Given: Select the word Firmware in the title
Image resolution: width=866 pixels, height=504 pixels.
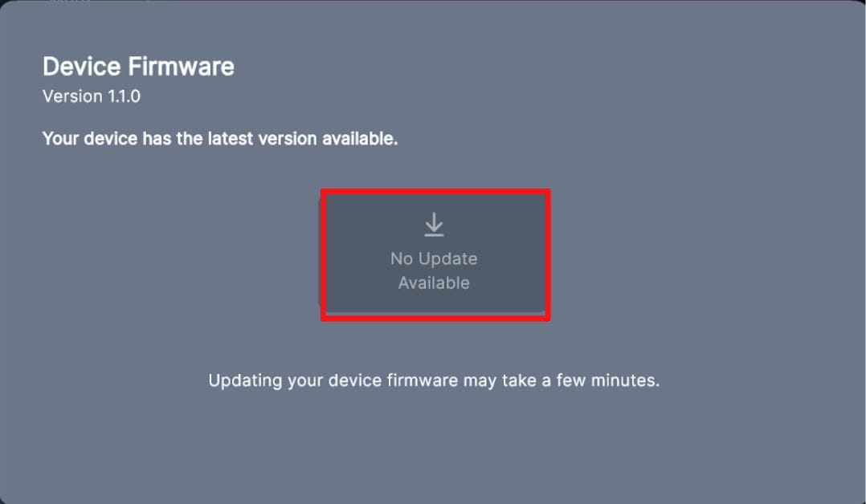Looking at the screenshot, I should (182, 67).
